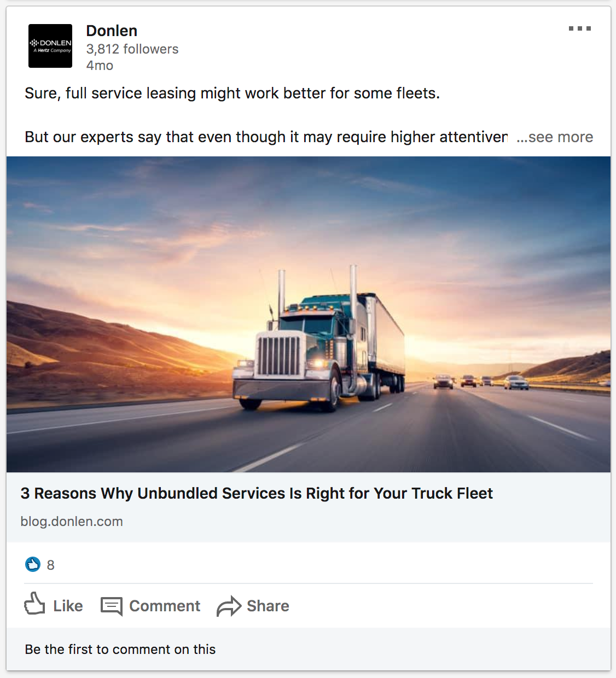Click the 'But our experts say' text line
The image size is (616, 678).
click(266, 137)
